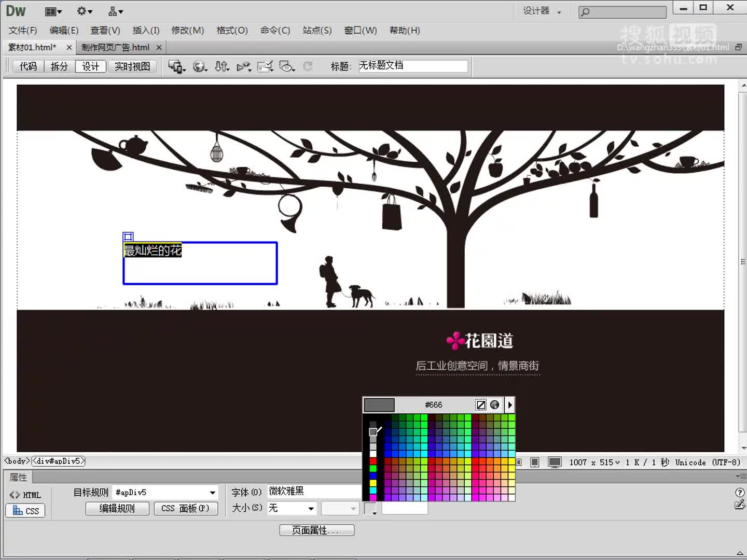The width and height of the screenshot is (747, 560).
Task: Select the tablet size icon in status bar
Action: (x=535, y=462)
